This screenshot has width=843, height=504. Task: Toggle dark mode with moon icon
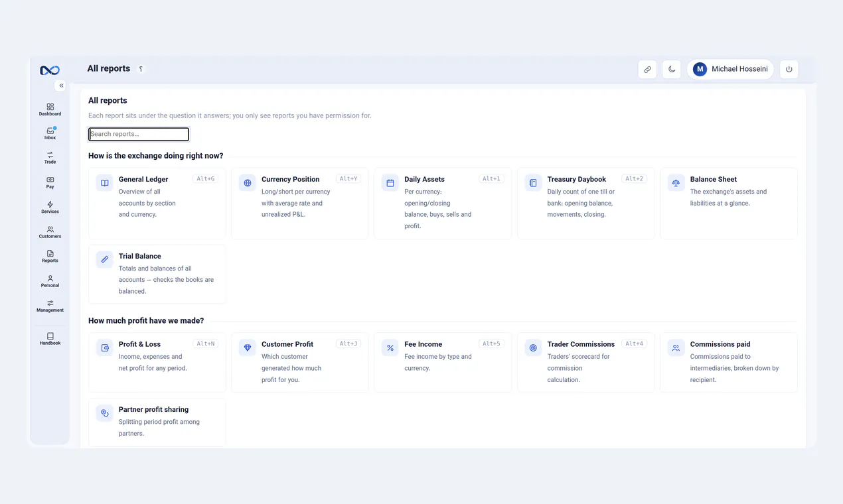coord(672,69)
